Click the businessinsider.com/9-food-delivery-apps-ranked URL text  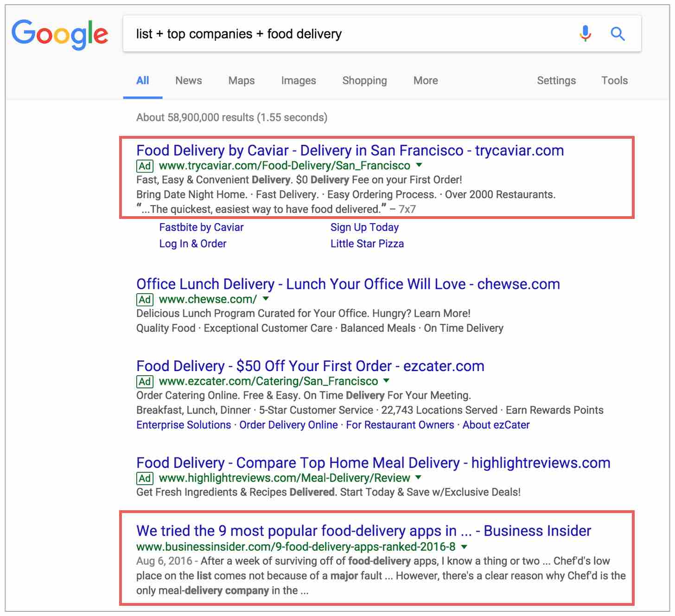[x=296, y=547]
